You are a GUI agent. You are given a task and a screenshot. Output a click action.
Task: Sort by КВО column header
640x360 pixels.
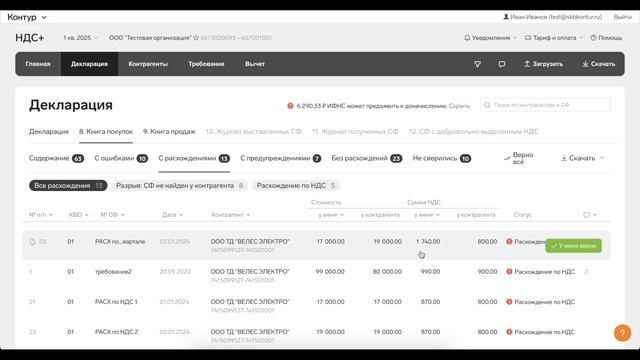click(x=78, y=215)
